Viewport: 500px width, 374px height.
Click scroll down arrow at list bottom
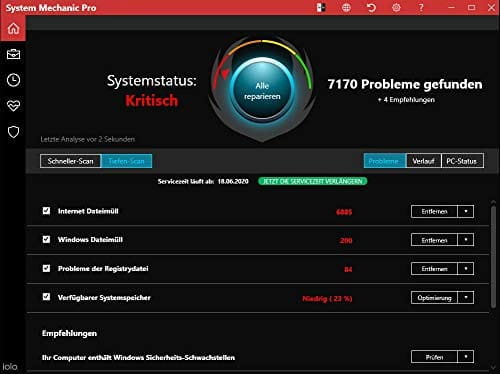[493, 367]
